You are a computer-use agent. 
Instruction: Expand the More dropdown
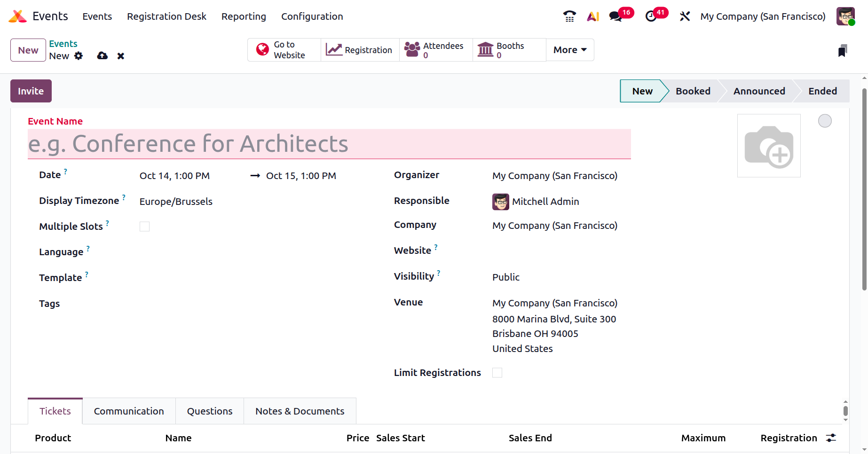(570, 50)
